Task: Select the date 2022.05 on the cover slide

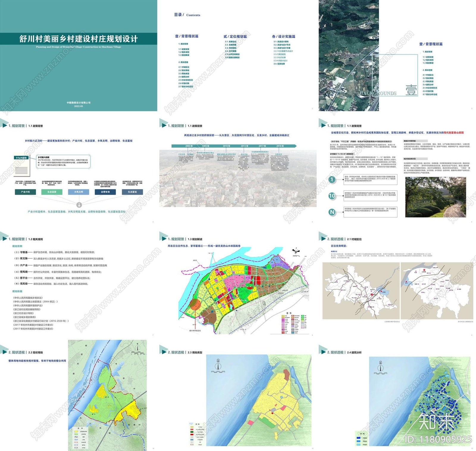Action: point(79,106)
